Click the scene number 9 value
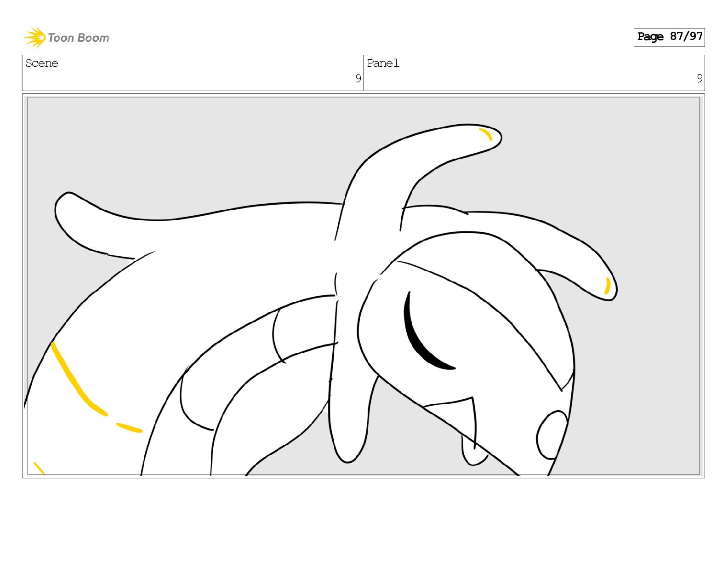728x563 pixels. click(358, 79)
